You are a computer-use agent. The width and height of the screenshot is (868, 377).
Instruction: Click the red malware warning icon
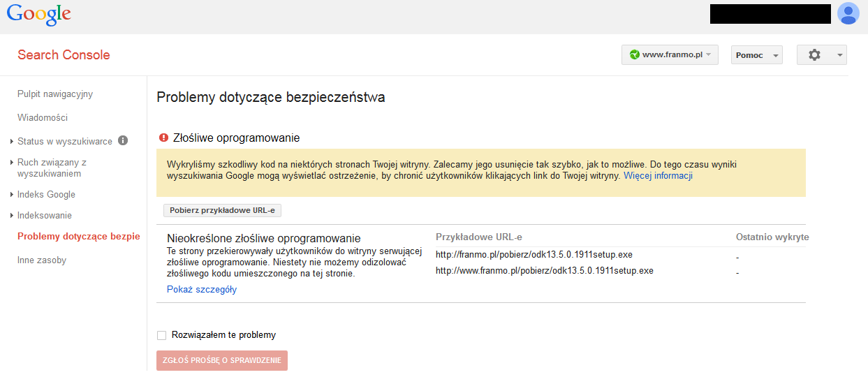pos(163,138)
